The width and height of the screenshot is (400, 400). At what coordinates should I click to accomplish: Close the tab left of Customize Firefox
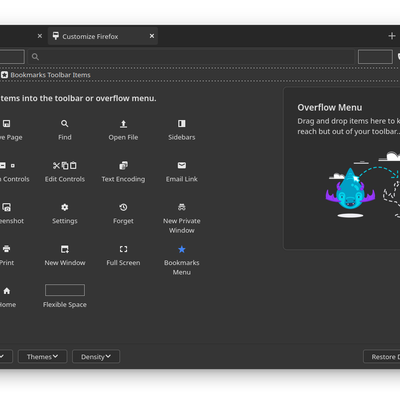coord(40,36)
